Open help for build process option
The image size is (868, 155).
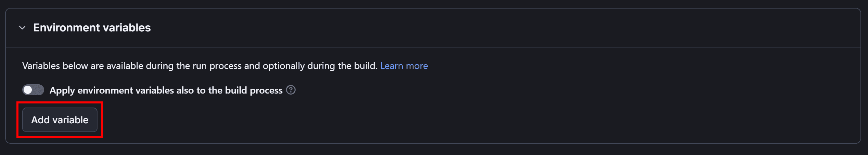pyautogui.click(x=291, y=90)
